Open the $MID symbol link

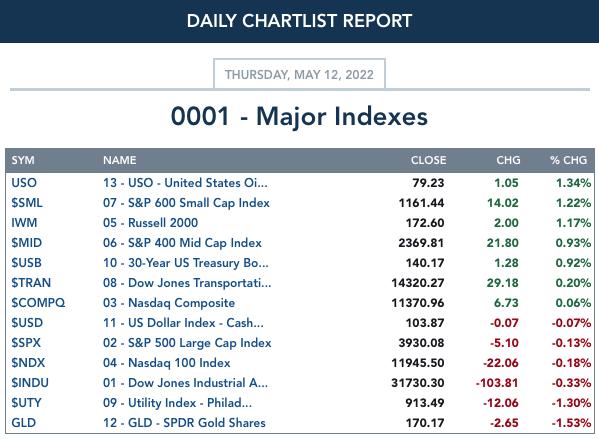pyautogui.click(x=27, y=243)
